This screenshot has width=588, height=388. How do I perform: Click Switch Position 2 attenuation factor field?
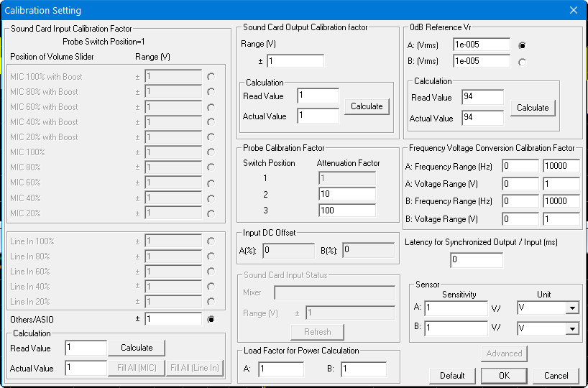click(x=347, y=194)
